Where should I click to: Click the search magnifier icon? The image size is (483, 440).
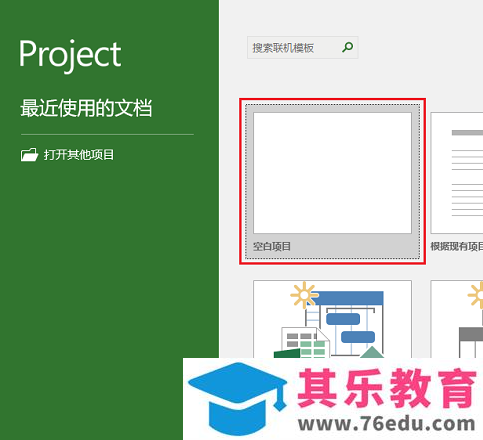(347, 47)
